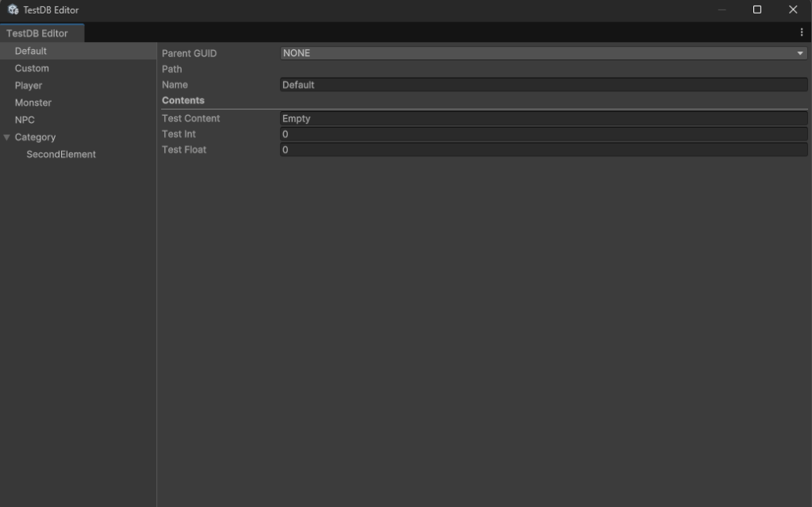Collapse the Category foldout triangle
Screen dimensions: 812x507
(x=7, y=137)
